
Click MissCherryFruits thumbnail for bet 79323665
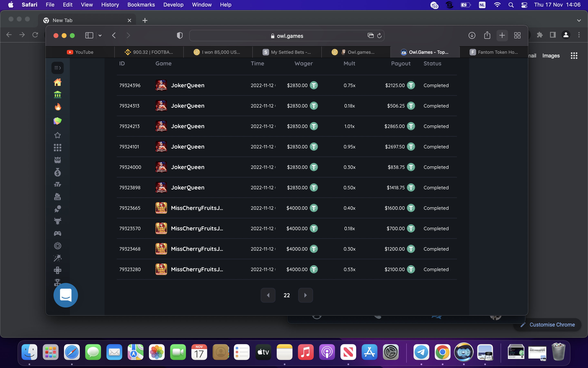(x=161, y=208)
